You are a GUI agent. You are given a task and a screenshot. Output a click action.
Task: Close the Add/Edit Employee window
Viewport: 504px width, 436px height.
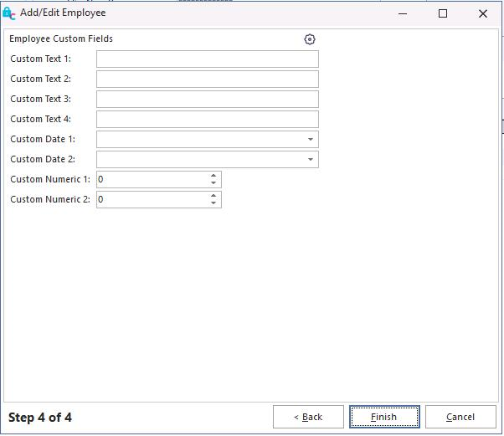483,13
